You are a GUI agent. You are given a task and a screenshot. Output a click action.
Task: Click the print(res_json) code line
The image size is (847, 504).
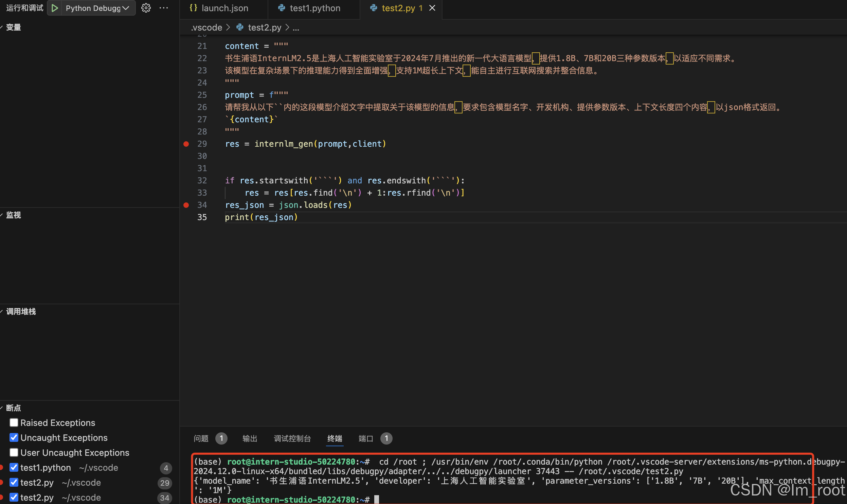pos(261,217)
